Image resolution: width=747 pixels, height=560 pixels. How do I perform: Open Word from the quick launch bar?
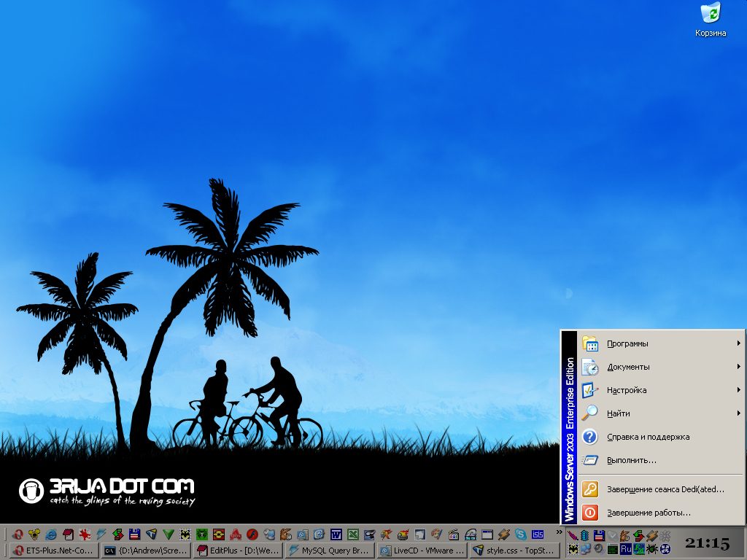336,534
